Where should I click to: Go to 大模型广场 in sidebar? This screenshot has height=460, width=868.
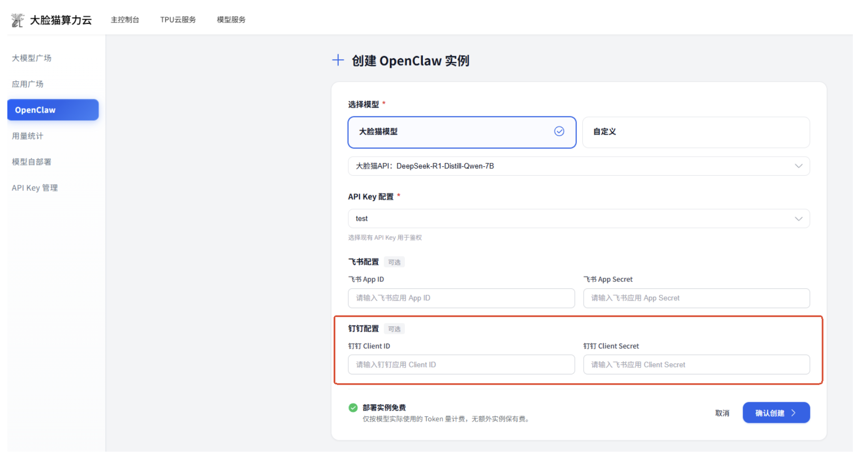coord(32,58)
